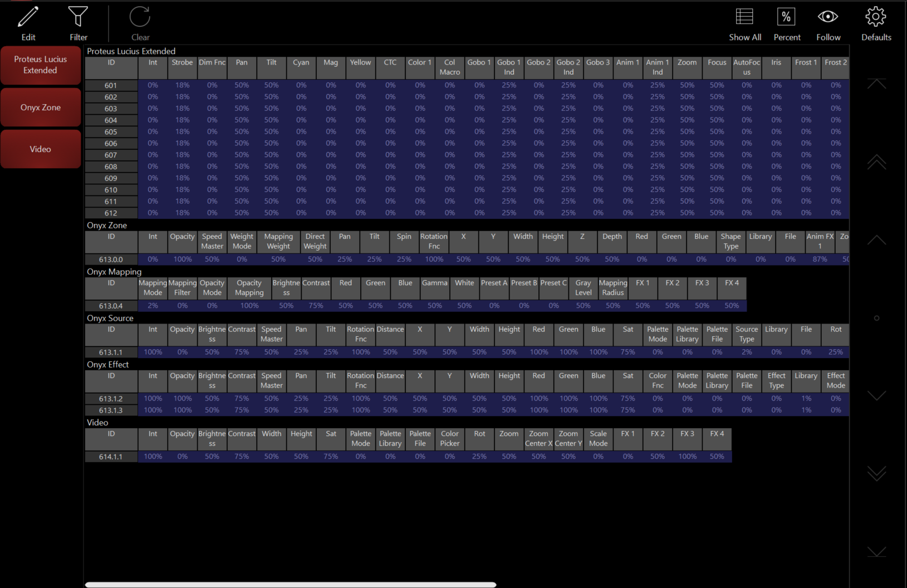Image resolution: width=907 pixels, height=588 pixels.
Task: Click Onyx Zone Speed Master header
Action: pos(212,242)
